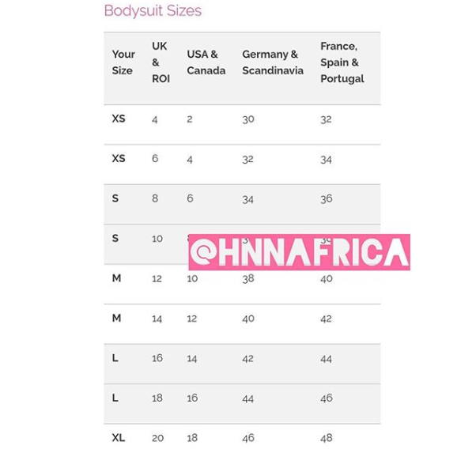This screenshot has height=449, width=476.
Task: Select Germany size 30 in first XS row
Action: [248, 119]
